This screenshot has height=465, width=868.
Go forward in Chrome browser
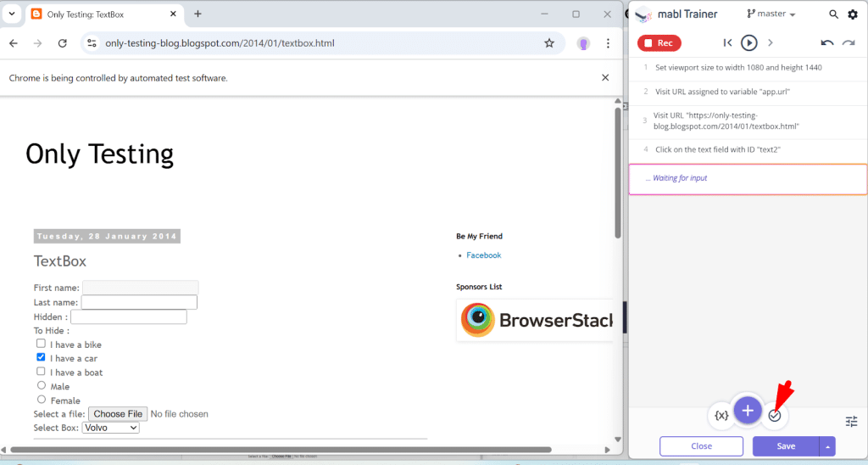pos(37,43)
